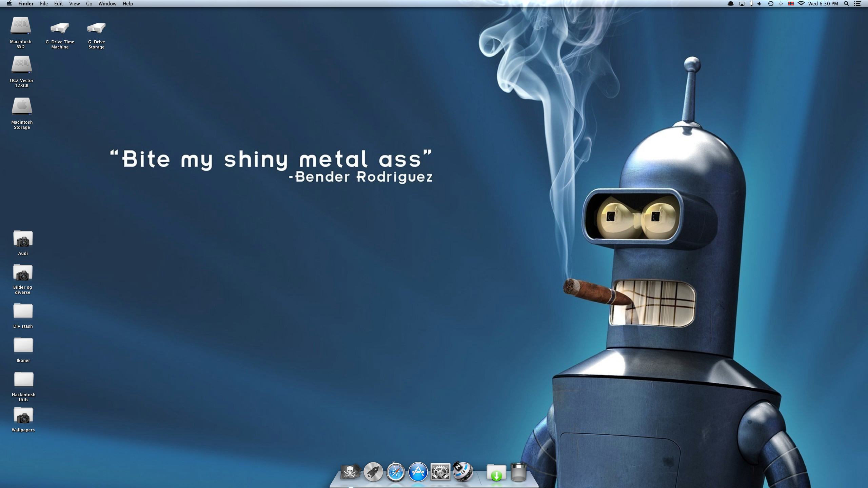This screenshot has width=868, height=488.
Task: Click the Wed 6:30 PM clock
Action: 823,4
